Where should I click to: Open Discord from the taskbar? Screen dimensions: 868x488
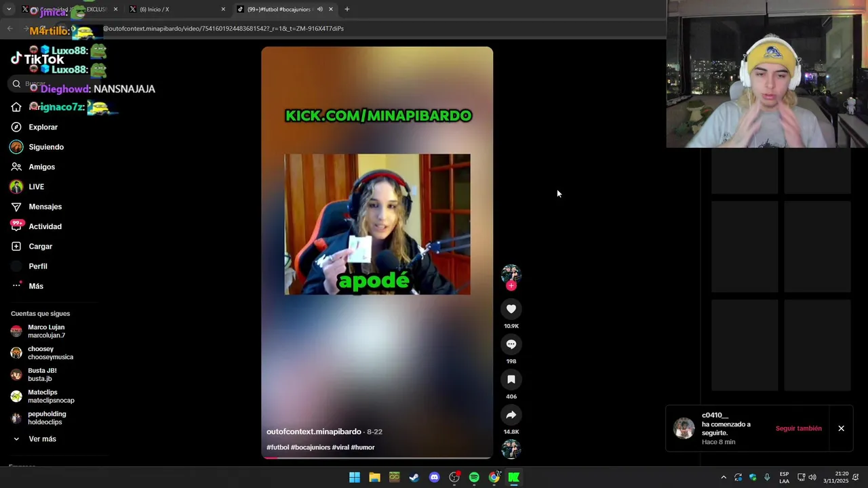click(434, 477)
